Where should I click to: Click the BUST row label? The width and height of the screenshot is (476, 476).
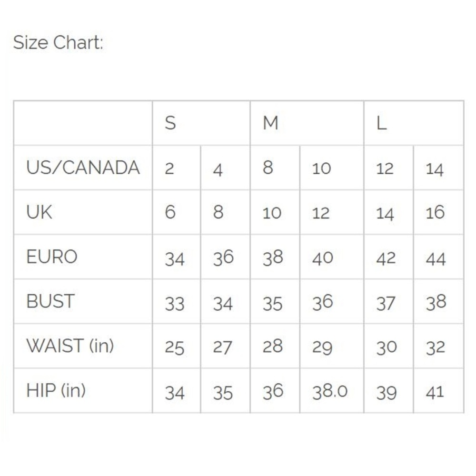pos(50,301)
